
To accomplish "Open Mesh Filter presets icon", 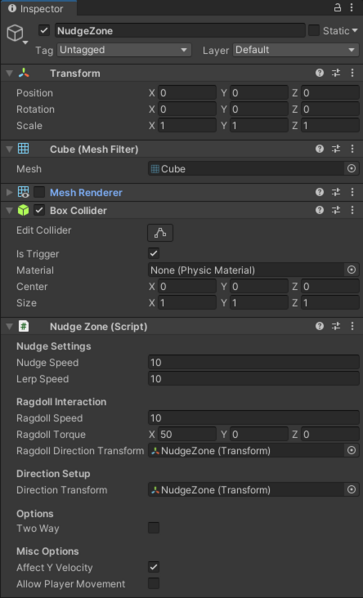I will click(x=336, y=149).
